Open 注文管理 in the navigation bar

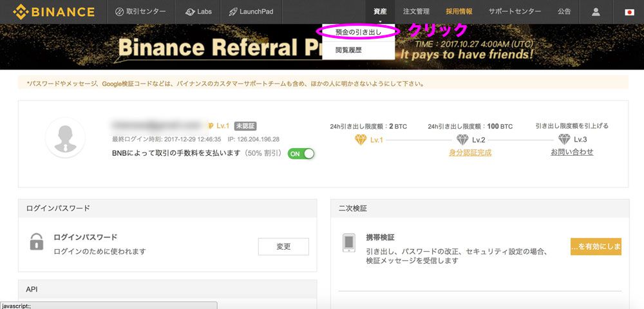click(x=417, y=12)
